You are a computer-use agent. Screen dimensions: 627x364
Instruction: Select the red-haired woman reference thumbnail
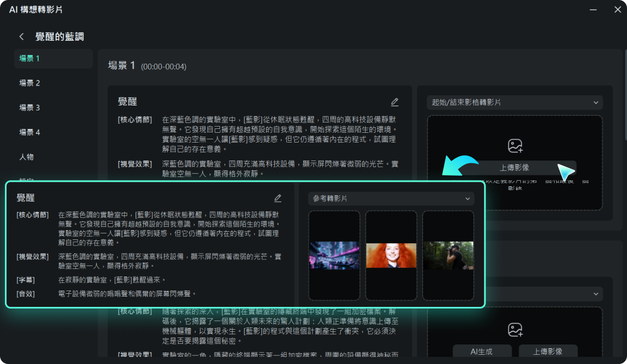coord(391,255)
